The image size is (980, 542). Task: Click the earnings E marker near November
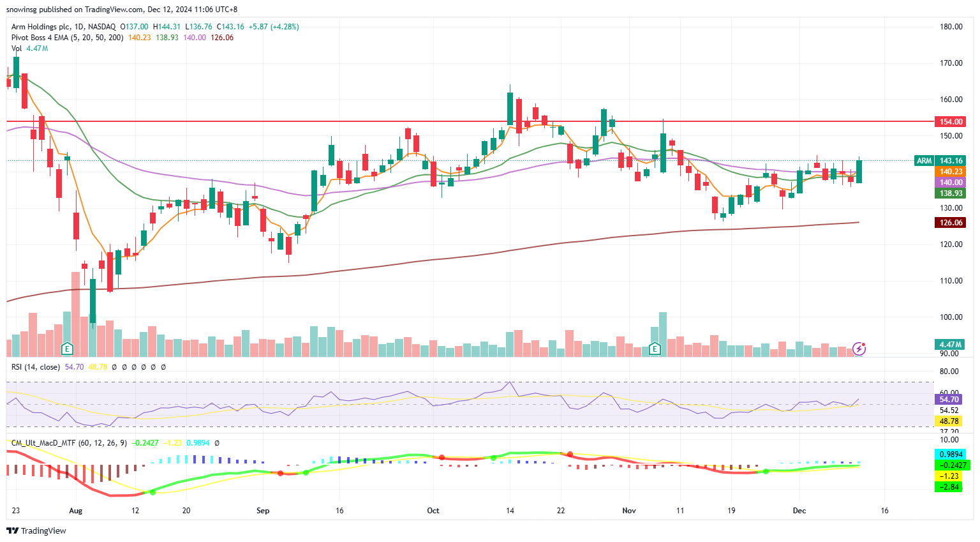tap(655, 349)
